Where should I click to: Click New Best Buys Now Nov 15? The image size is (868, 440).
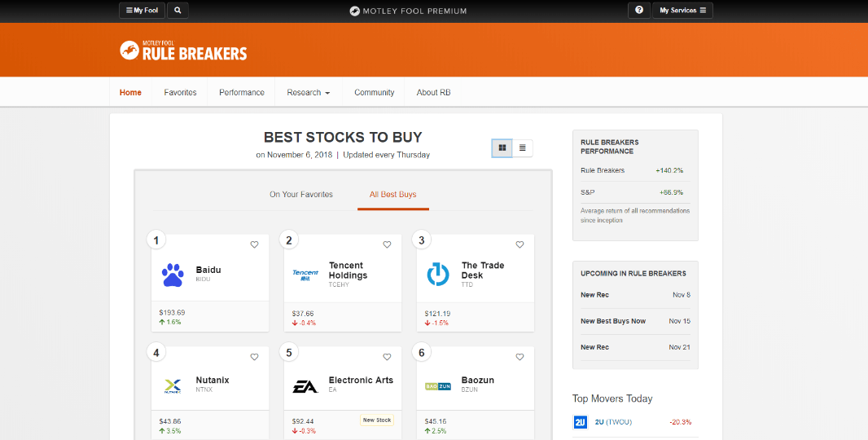coord(635,321)
